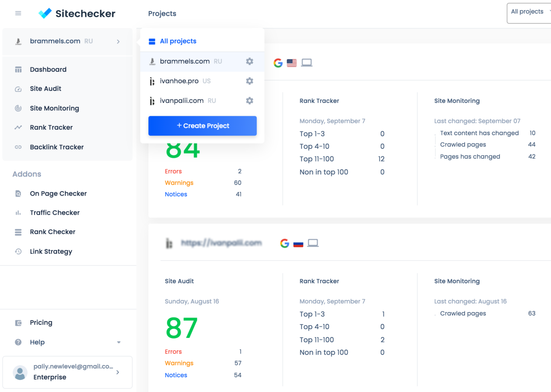The height and width of the screenshot is (392, 551).
Task: Click the desktop icon beside Russian flag
Action: click(x=313, y=243)
